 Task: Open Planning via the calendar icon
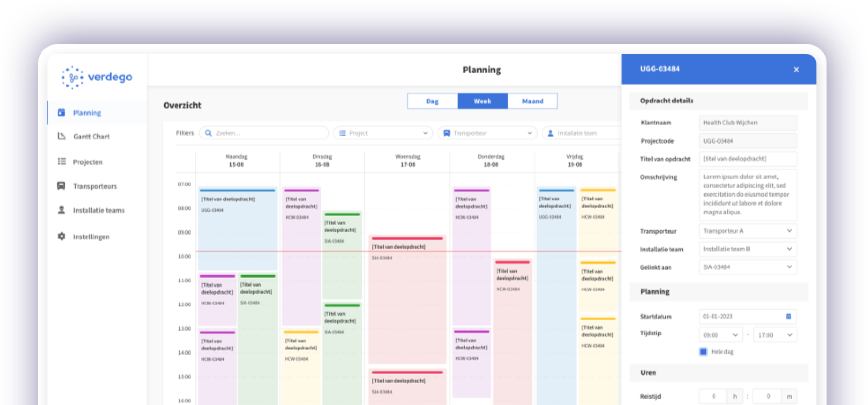pos(62,112)
